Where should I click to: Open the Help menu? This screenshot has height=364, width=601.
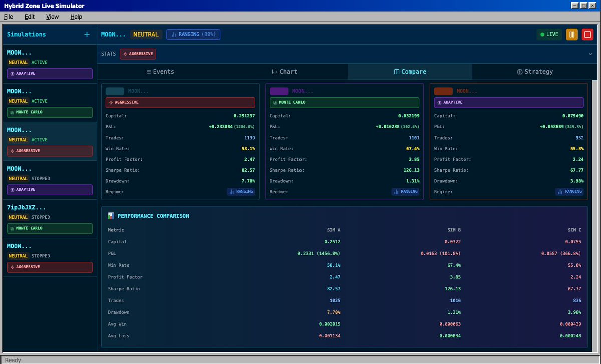pyautogui.click(x=76, y=17)
